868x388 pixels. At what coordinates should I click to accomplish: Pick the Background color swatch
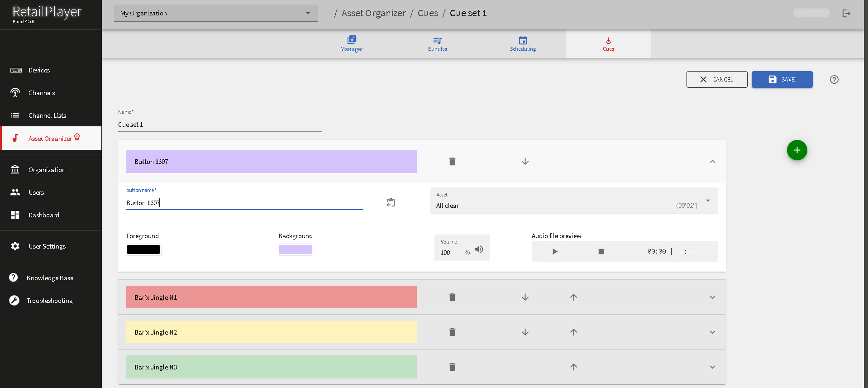[295, 249]
